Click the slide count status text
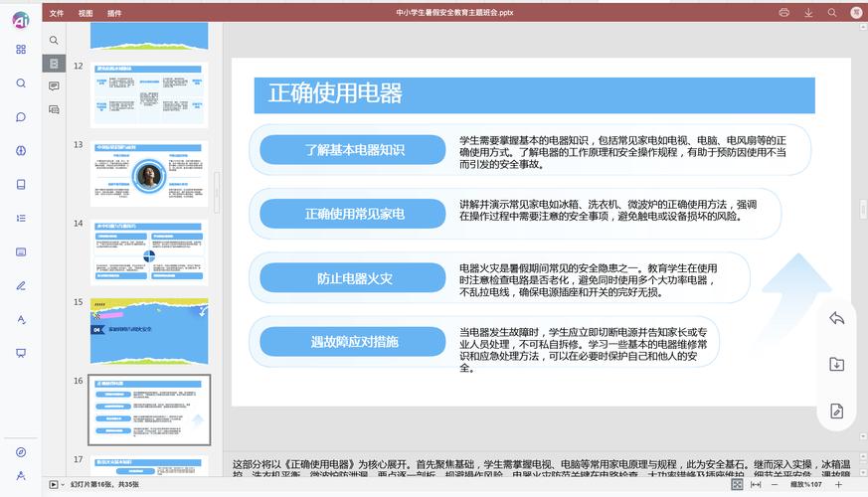The image size is (868, 497). 104,484
